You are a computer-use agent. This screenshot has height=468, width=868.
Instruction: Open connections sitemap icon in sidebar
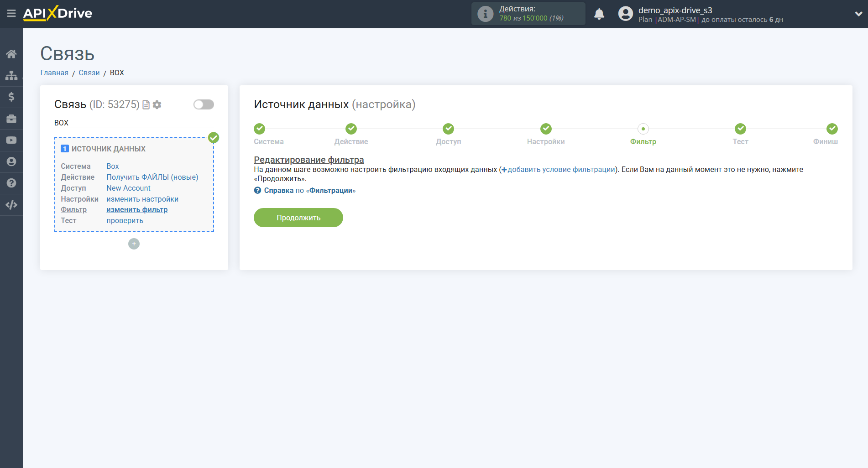pos(11,75)
